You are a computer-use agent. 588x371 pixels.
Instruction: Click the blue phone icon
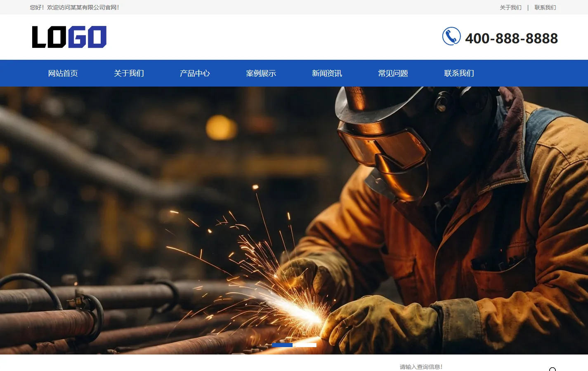(451, 36)
